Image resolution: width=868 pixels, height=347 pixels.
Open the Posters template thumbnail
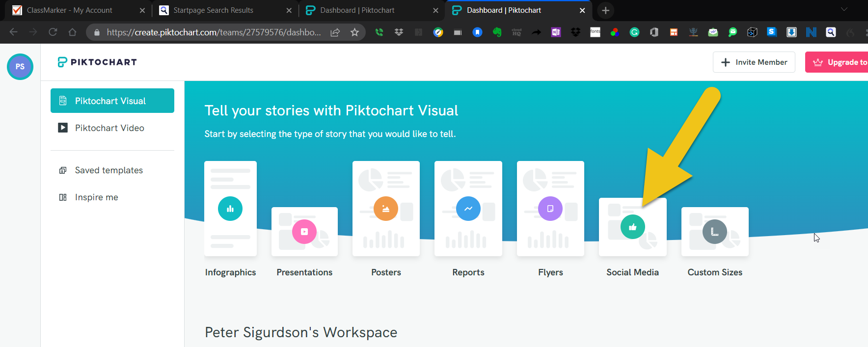(386, 209)
